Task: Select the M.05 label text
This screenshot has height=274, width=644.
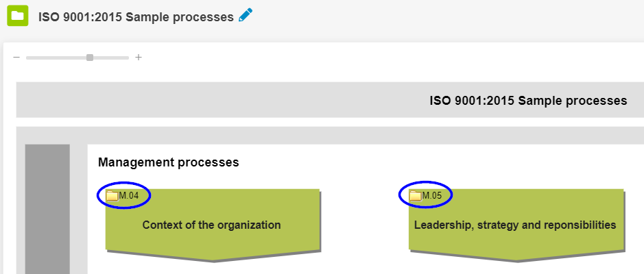Action: [x=432, y=197]
